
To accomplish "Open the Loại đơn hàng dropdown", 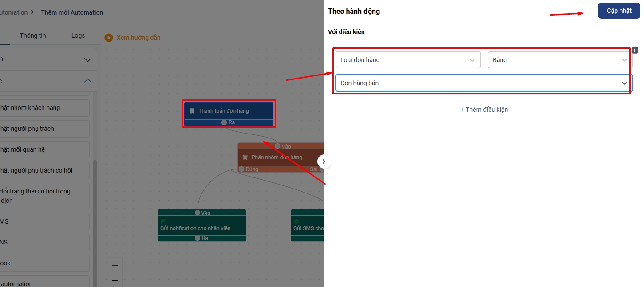I will (x=472, y=60).
